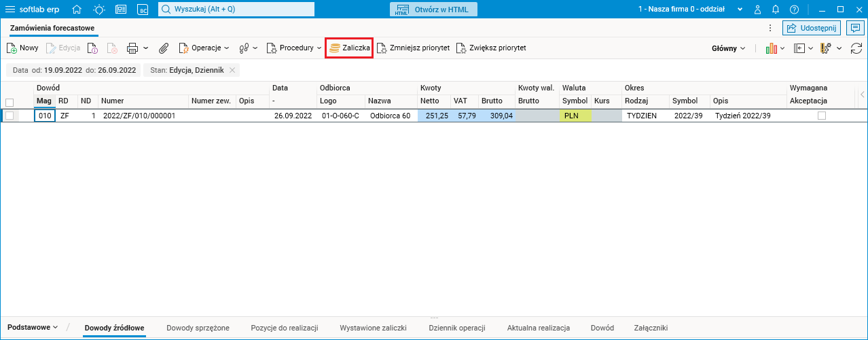Select the Zamówienia forecastowe tab

point(52,28)
